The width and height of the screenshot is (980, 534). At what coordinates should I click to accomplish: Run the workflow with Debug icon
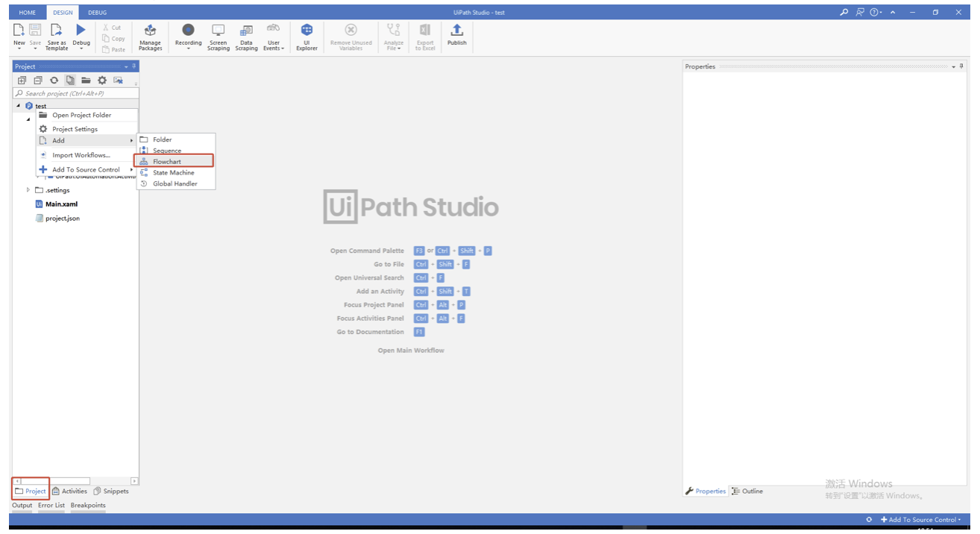click(81, 30)
